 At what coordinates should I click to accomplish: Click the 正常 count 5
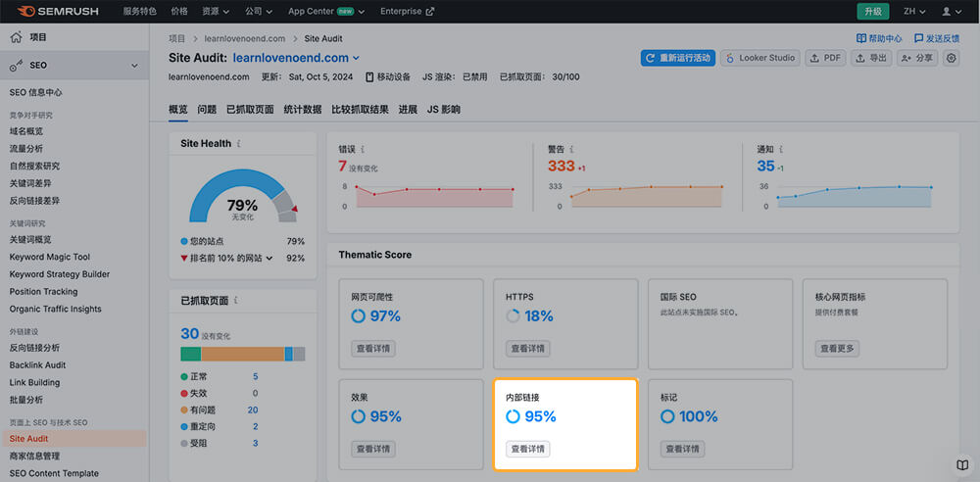pyautogui.click(x=255, y=377)
